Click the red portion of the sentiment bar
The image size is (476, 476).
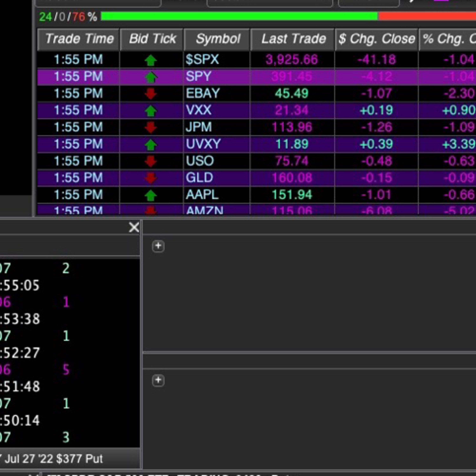(x=427, y=17)
